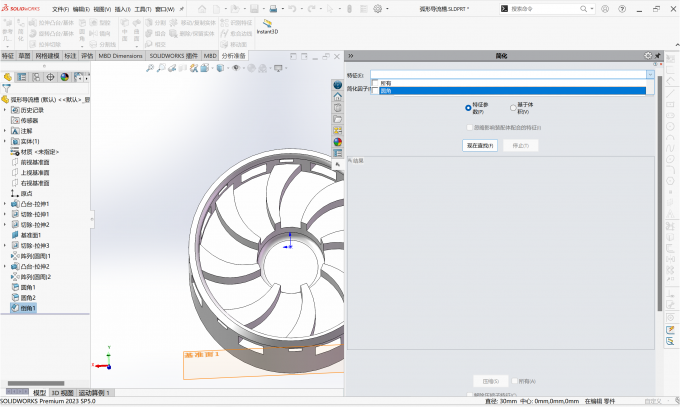This screenshot has height=407, width=680.
Task: Switch to the 草图 command tab
Action: (24, 56)
